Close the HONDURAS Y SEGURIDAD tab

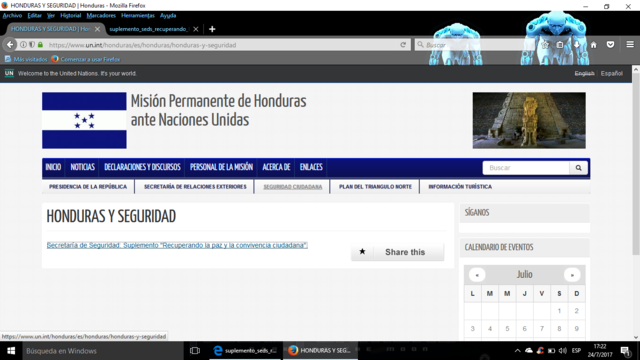98,29
